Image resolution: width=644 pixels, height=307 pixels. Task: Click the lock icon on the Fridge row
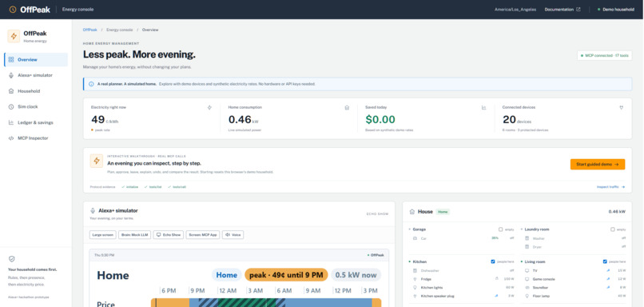(x=496, y=279)
